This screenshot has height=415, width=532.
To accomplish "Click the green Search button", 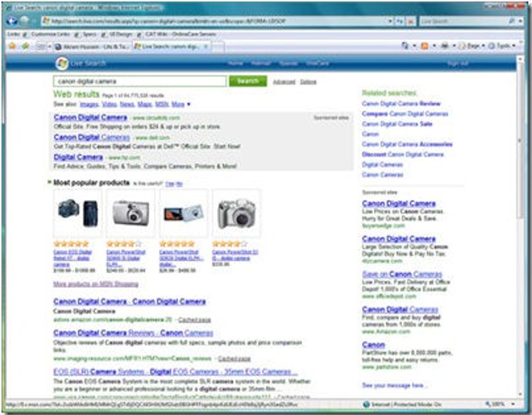I will [x=248, y=81].
